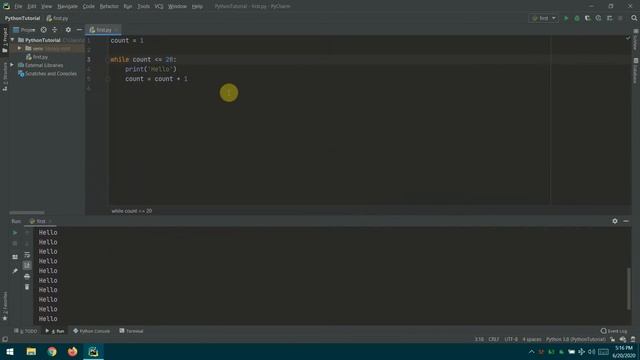Viewport: 640px width, 360px height.
Task: Open Project panel settings gear
Action: pyautogui.click(x=68, y=30)
